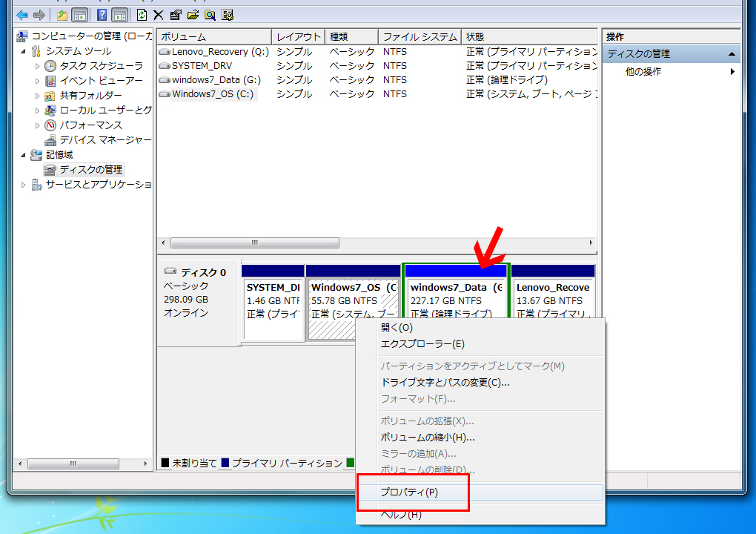This screenshot has width=756, height=534.
Task: Click the Windows7_OS (C:) volume row
Action: [213, 94]
